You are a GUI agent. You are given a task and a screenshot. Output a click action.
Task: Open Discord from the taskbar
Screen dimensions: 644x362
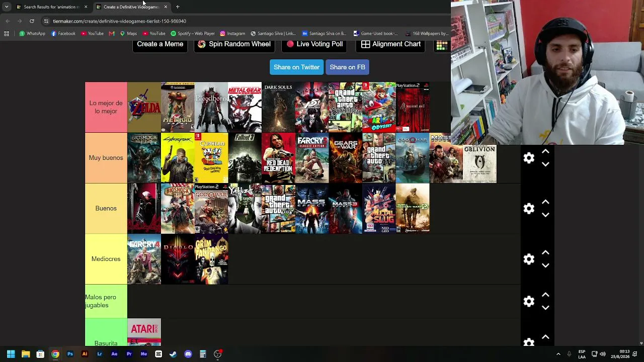(188, 354)
